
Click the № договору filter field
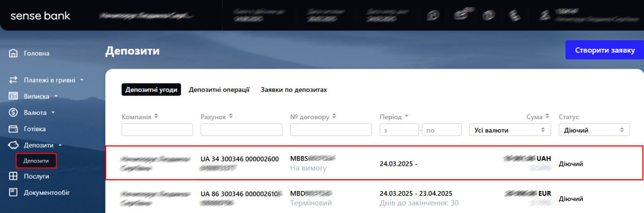pyautogui.click(x=331, y=130)
